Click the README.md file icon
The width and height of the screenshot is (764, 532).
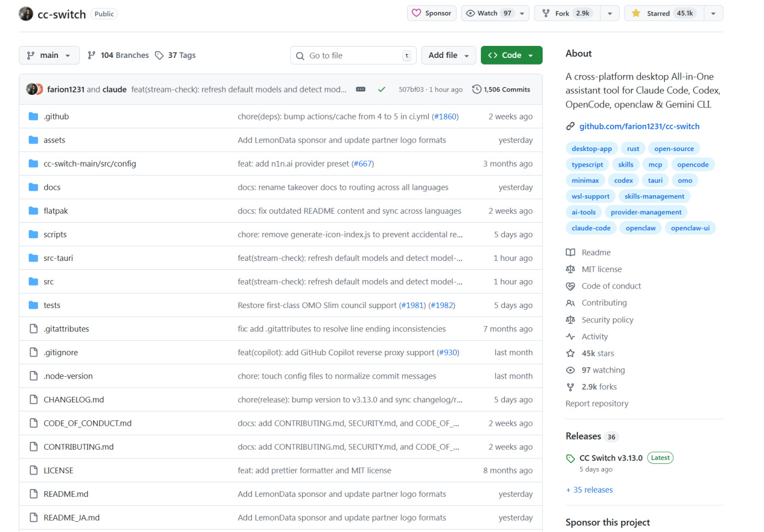pos(33,494)
